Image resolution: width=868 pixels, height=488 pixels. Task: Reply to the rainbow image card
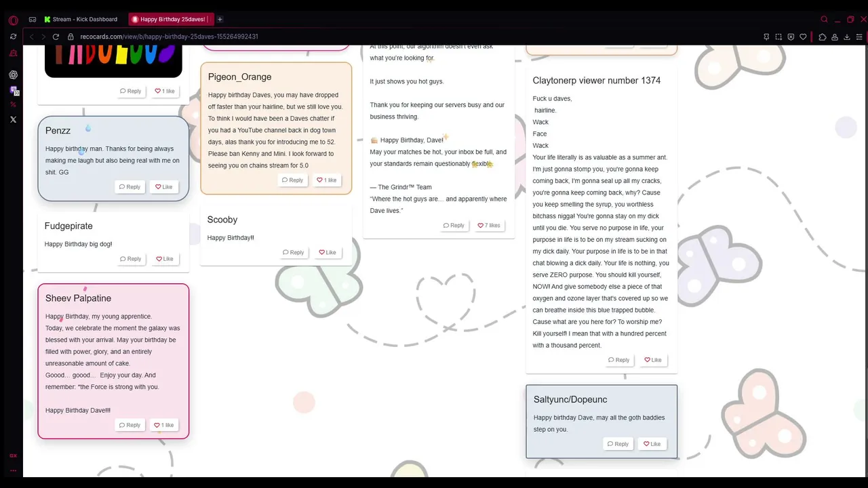click(131, 91)
